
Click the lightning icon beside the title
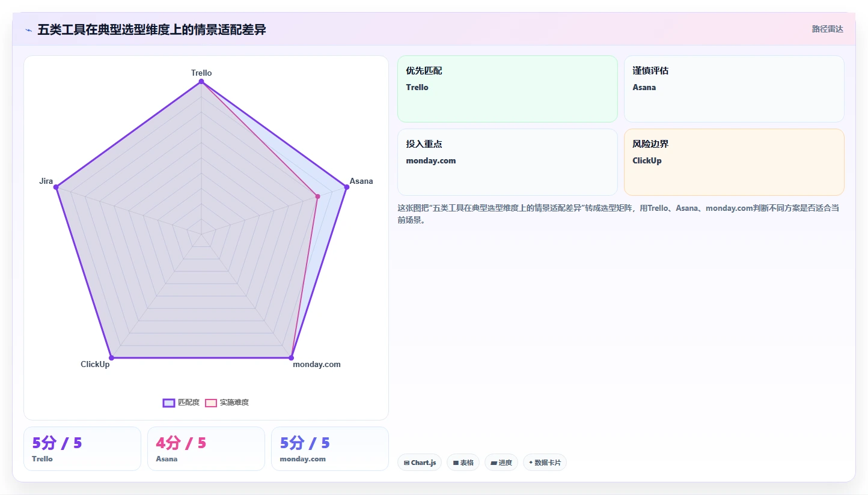29,30
